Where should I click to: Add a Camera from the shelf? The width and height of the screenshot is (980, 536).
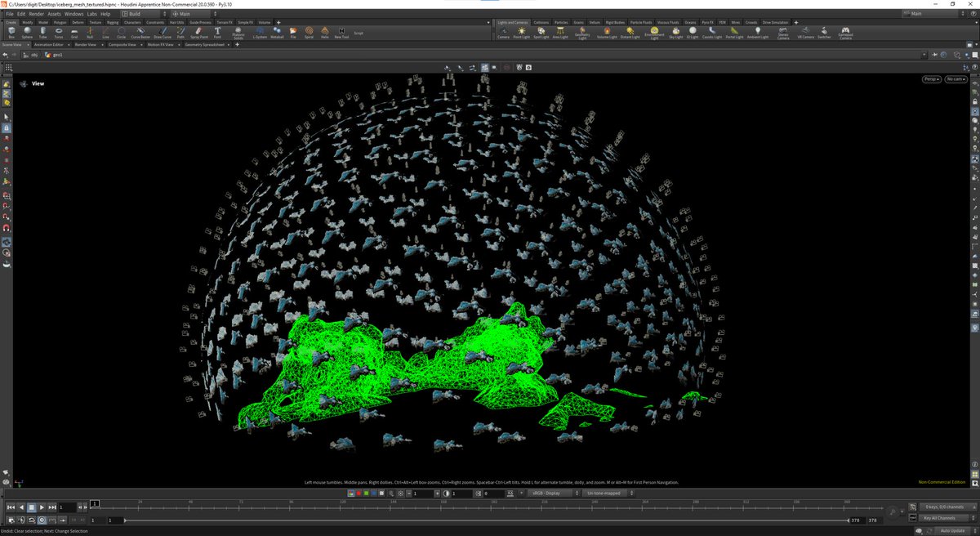(x=503, y=33)
